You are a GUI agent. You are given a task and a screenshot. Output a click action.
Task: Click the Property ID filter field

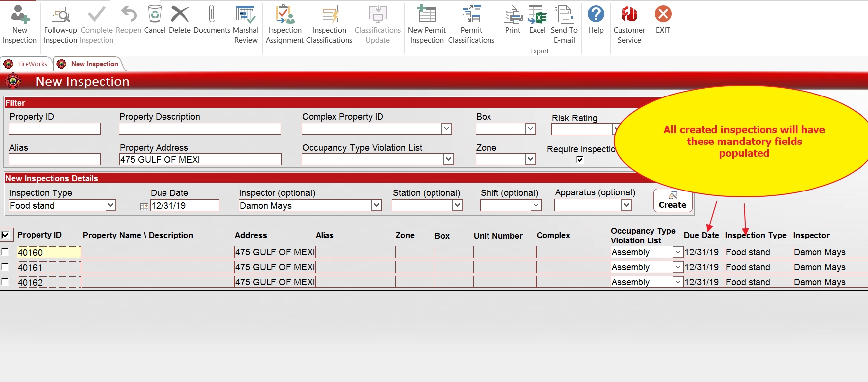coord(54,129)
